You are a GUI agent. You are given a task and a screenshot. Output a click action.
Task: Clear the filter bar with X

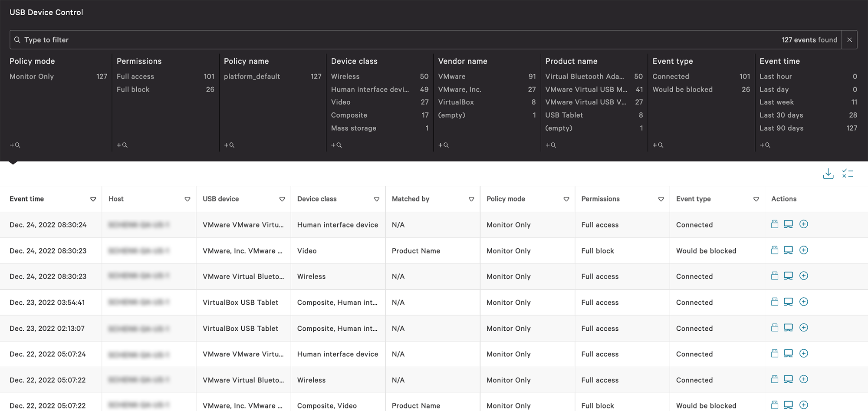(849, 40)
